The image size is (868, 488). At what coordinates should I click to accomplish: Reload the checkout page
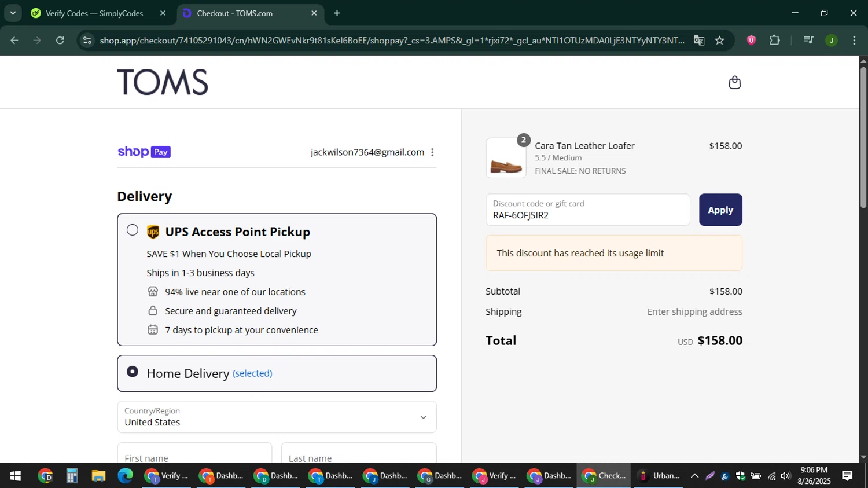[60, 40]
